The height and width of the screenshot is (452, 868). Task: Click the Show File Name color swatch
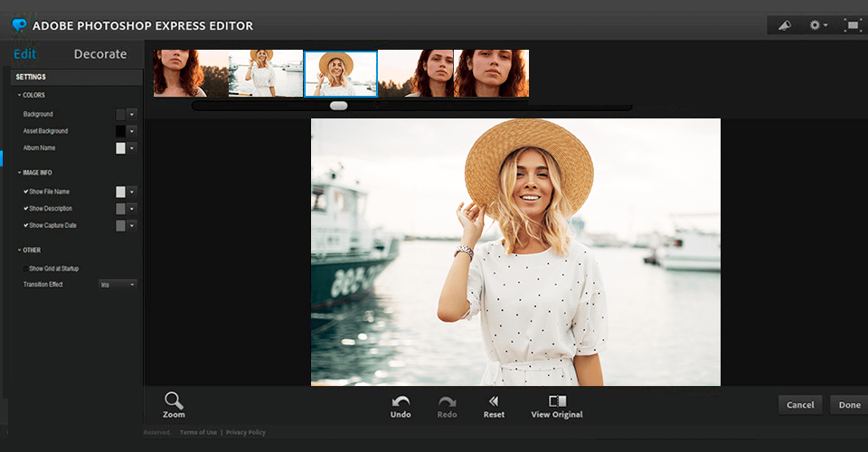[120, 192]
